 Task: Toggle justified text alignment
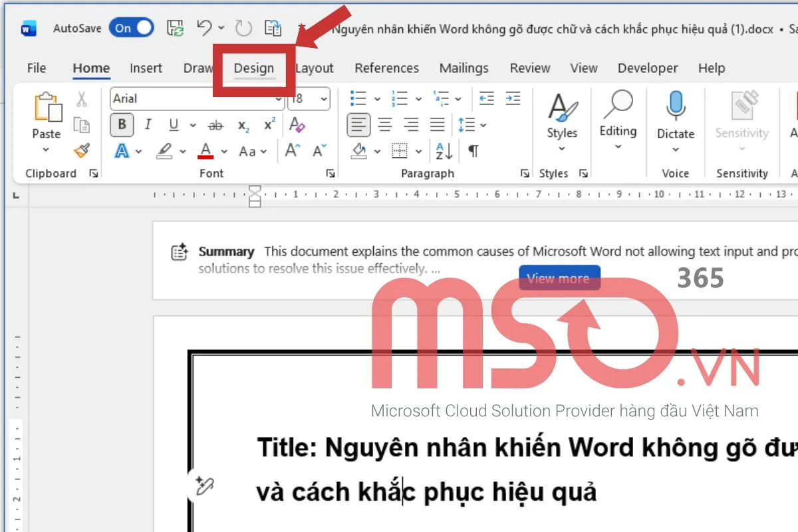coord(437,125)
